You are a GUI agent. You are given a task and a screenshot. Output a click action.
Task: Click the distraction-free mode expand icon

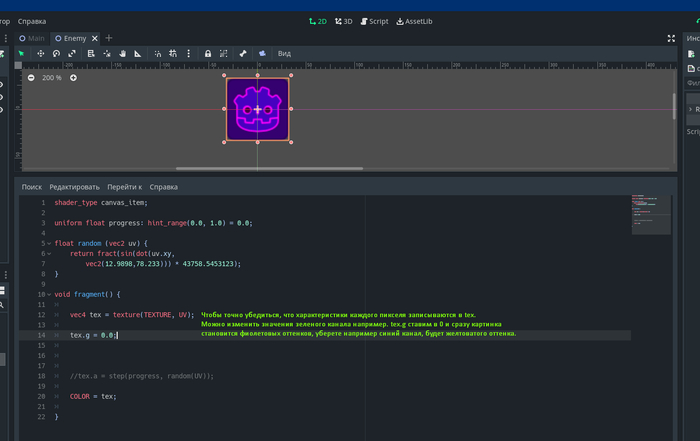coord(671,38)
